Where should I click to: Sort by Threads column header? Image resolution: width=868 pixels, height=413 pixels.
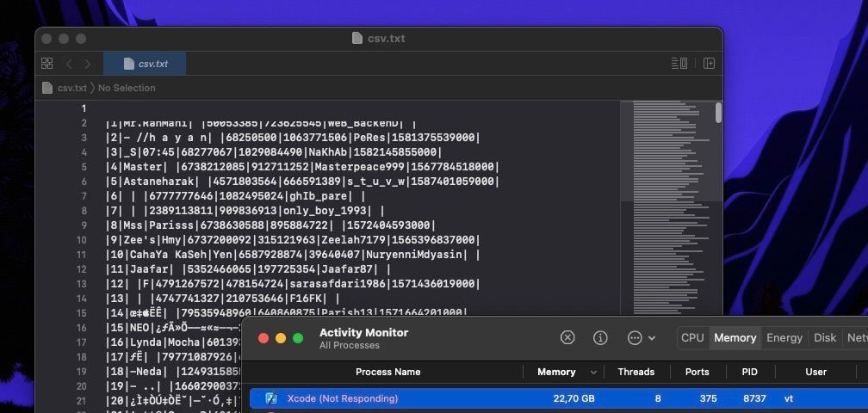pyautogui.click(x=636, y=372)
